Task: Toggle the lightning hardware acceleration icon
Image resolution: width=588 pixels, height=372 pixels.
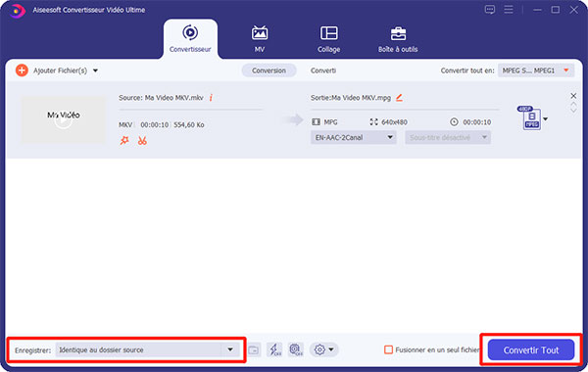Action: [274, 349]
